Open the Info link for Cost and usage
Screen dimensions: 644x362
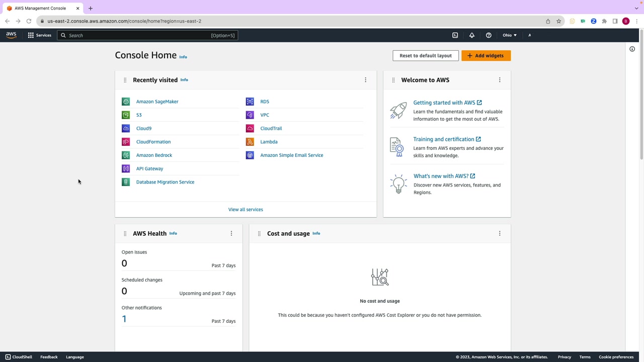(x=316, y=233)
